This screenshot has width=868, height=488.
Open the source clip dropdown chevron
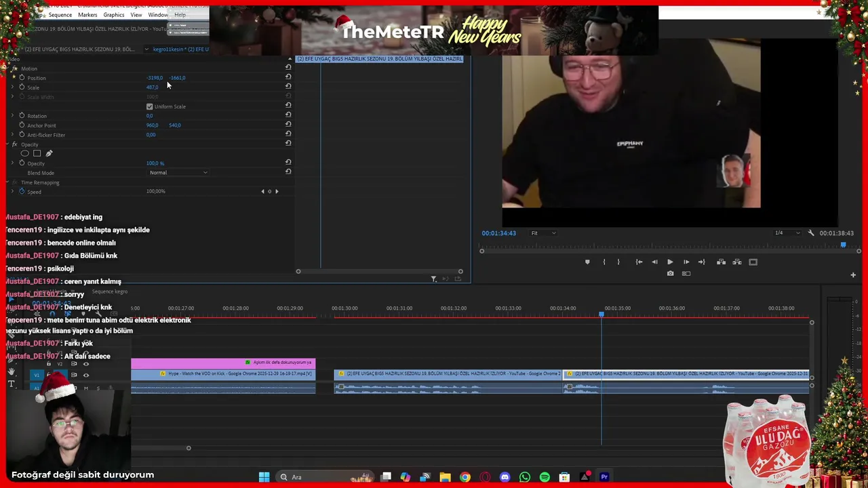point(146,49)
